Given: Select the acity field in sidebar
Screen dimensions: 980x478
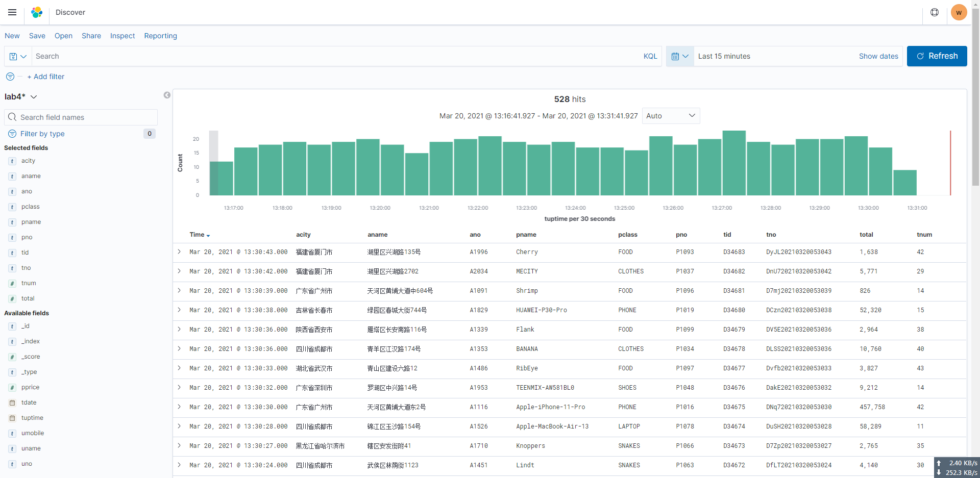Looking at the screenshot, I should pyautogui.click(x=28, y=161).
